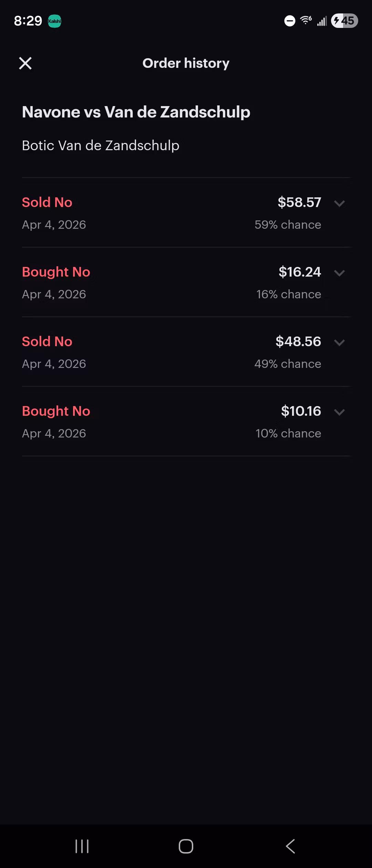
Task: Expand the $48.56 Sold No order
Action: (339, 342)
